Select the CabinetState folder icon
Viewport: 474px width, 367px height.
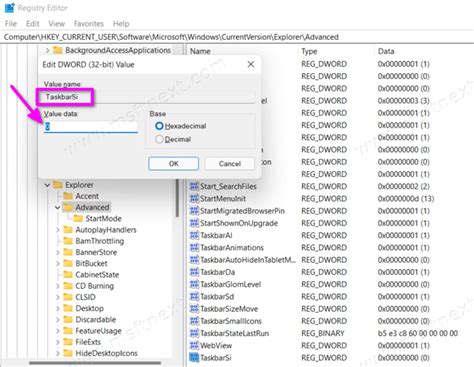tap(68, 274)
